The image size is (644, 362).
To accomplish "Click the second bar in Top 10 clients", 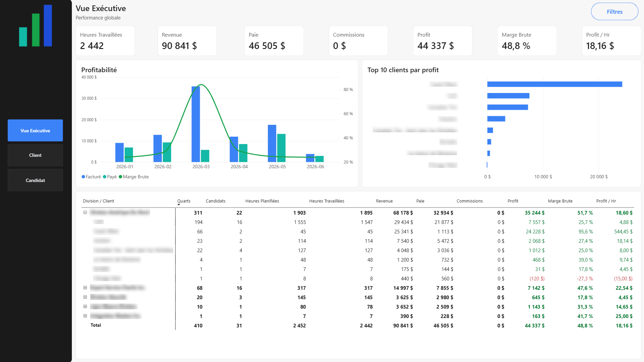I will (x=508, y=96).
